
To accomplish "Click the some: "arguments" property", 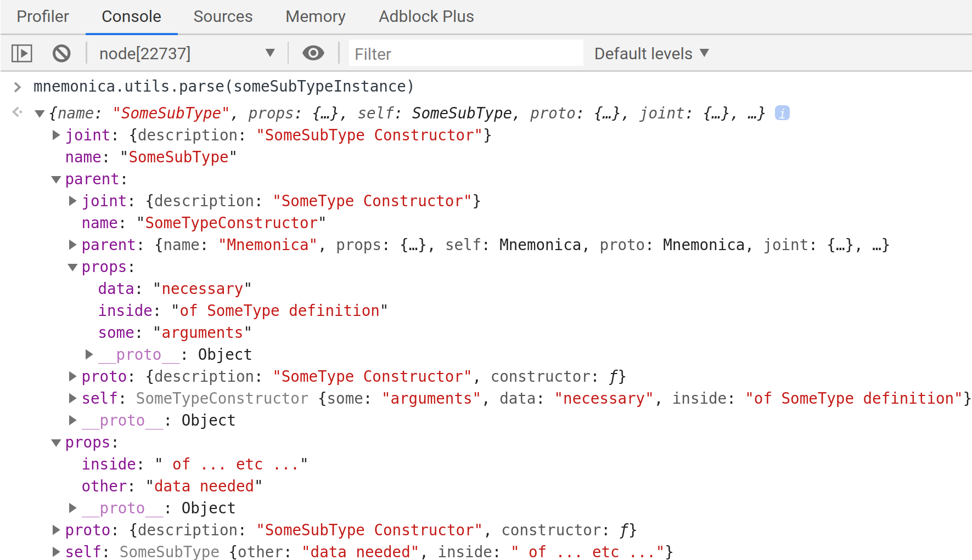I will click(175, 332).
